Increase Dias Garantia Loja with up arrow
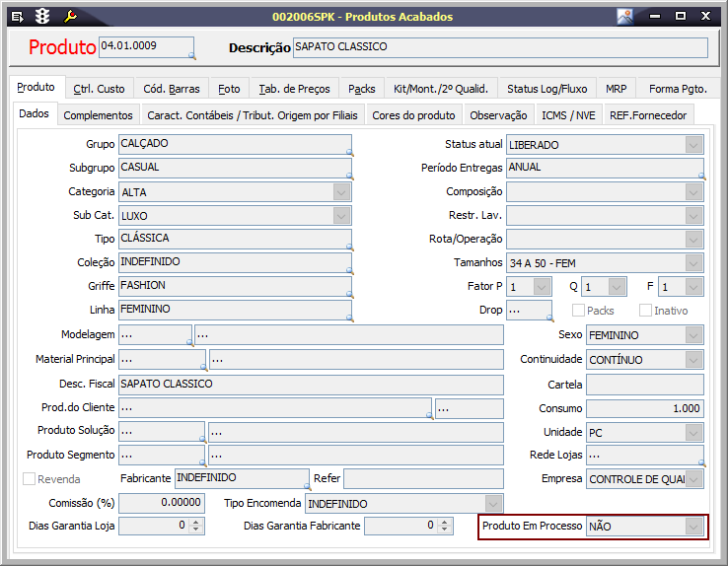The width and height of the screenshot is (728, 566). (196, 522)
